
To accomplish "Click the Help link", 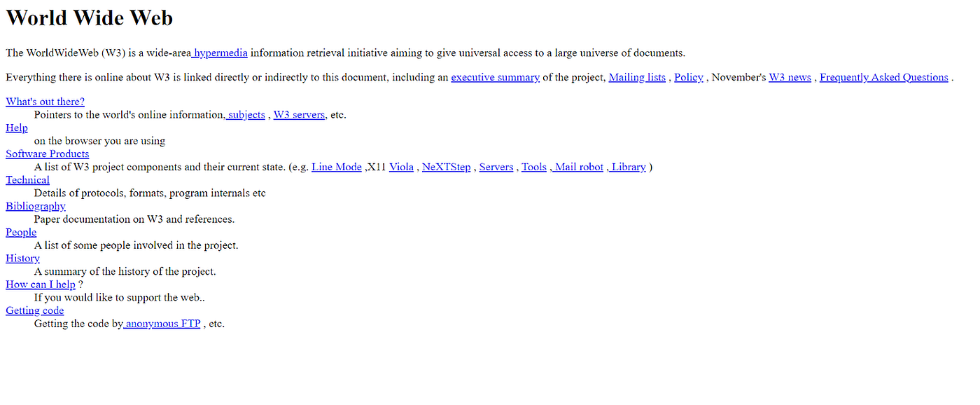I will point(17,128).
